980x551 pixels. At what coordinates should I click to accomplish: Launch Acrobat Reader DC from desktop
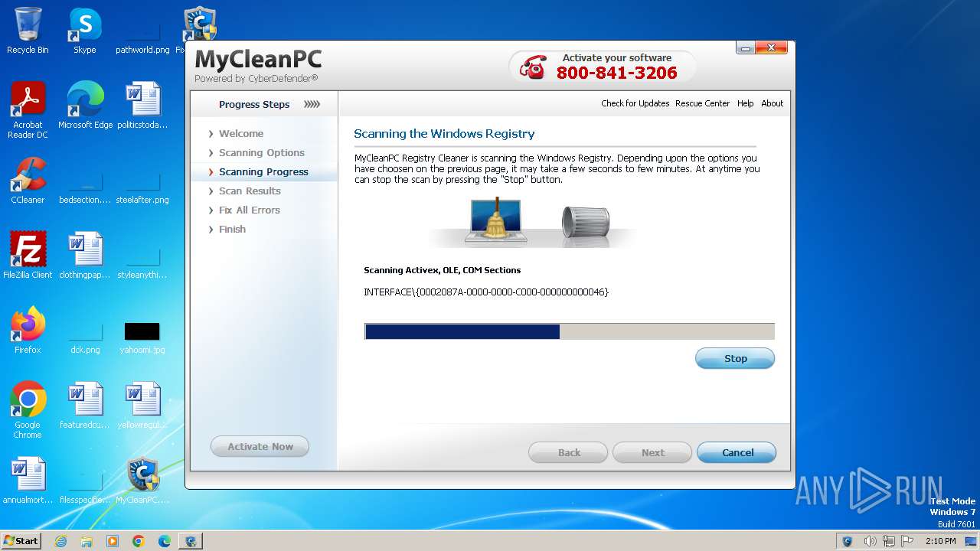pos(28,109)
